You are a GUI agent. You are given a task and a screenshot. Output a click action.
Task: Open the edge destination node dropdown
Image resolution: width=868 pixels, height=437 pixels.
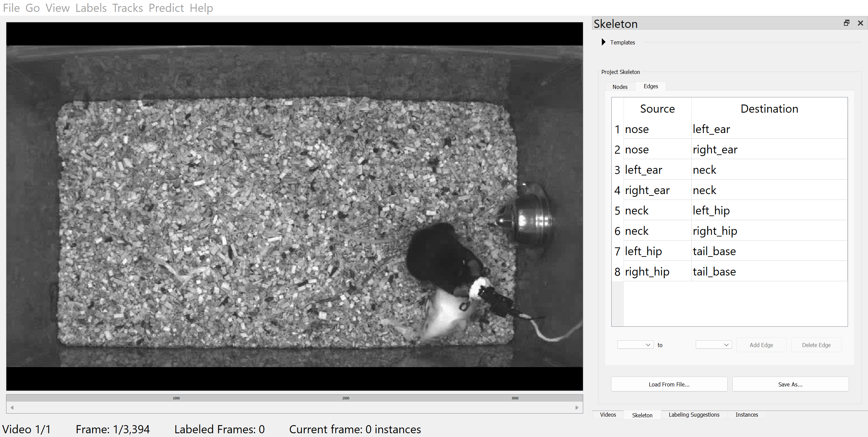[713, 345]
